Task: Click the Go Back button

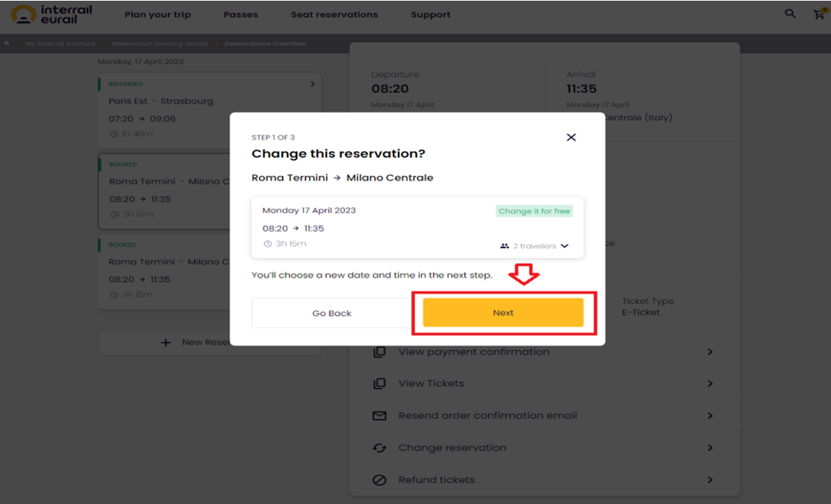Action: tap(332, 313)
